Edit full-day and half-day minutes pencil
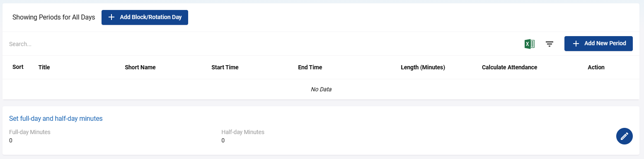The width and height of the screenshot is (644, 159). 625,136
